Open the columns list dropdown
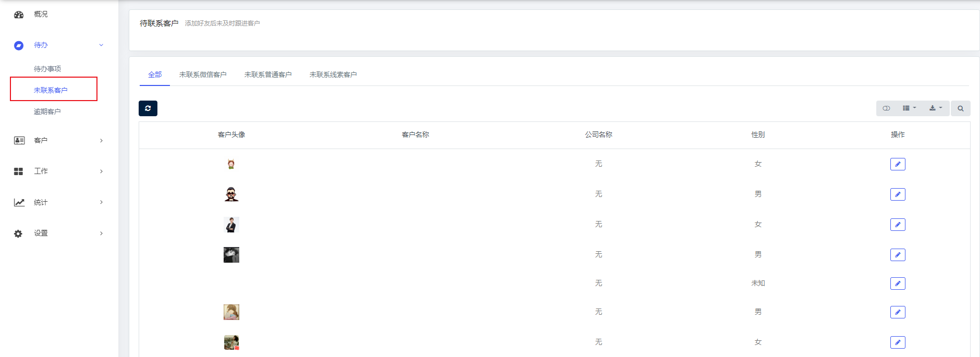Image resolution: width=980 pixels, height=357 pixels. tap(909, 108)
